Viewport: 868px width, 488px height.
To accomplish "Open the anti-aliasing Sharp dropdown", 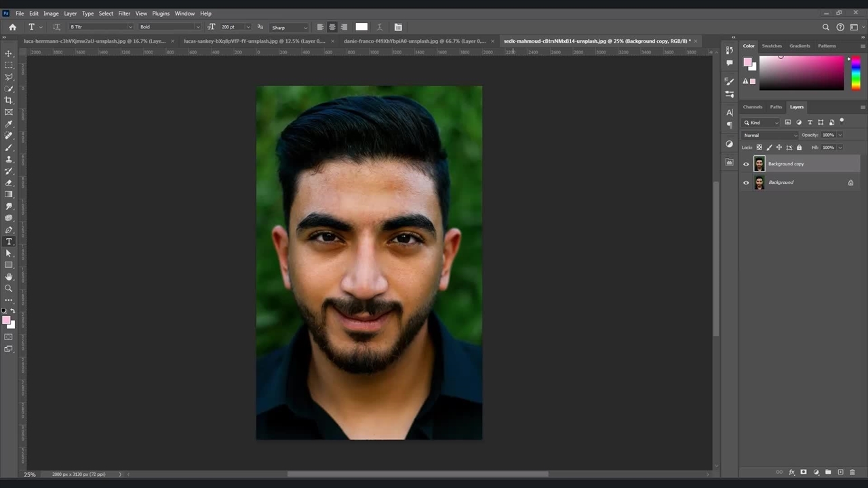I will tap(290, 28).
